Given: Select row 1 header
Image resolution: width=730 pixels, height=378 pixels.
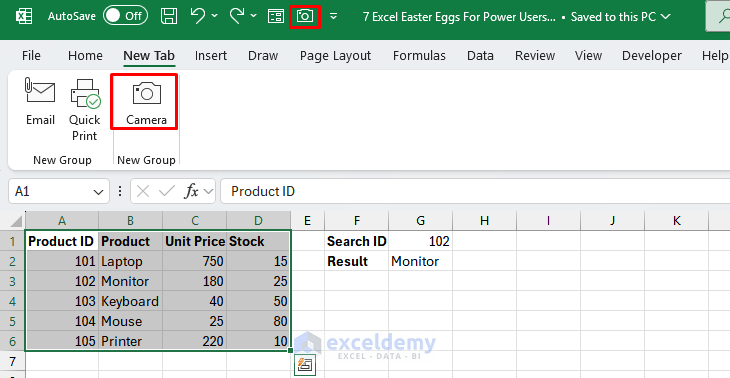Looking at the screenshot, I should pyautogui.click(x=13, y=242).
